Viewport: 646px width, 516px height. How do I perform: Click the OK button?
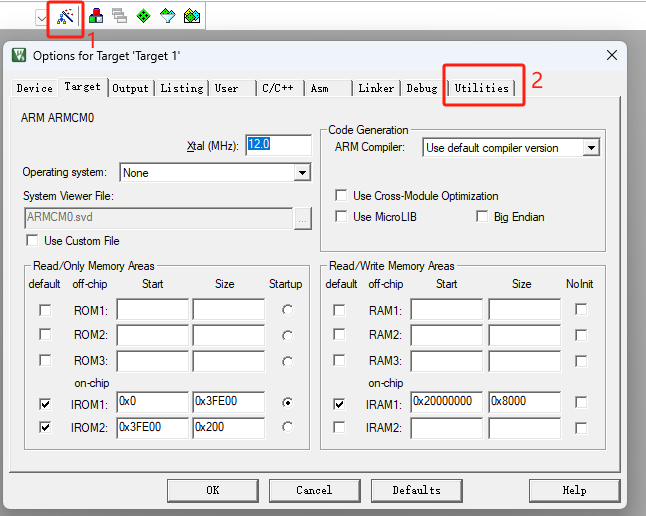tap(213, 490)
